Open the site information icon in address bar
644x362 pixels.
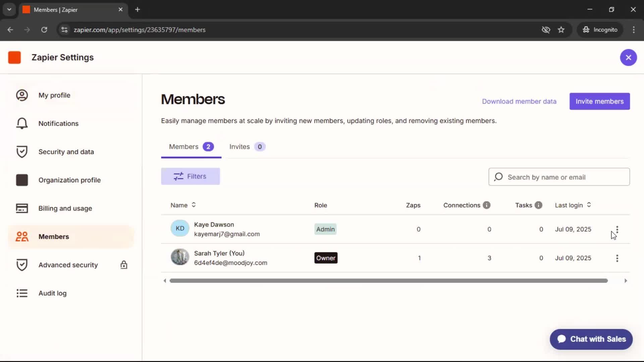tap(64, 29)
